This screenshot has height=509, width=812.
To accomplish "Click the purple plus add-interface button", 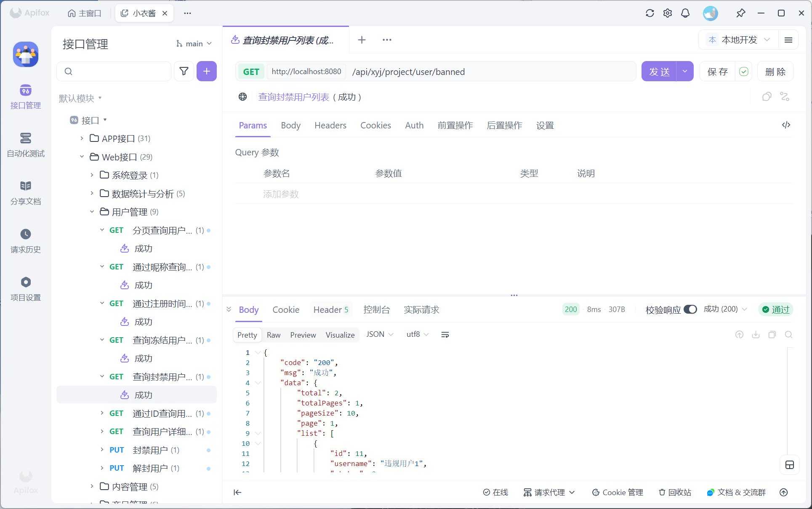I will [206, 71].
